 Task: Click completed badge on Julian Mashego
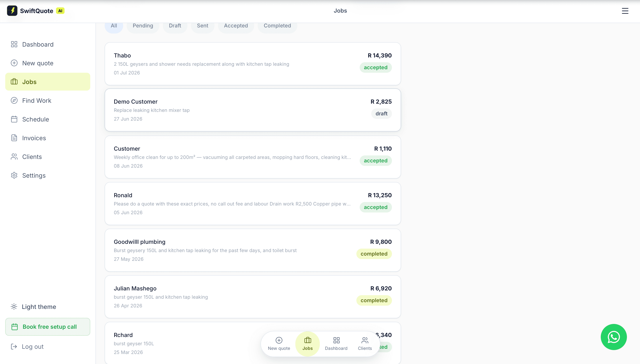[x=374, y=300]
